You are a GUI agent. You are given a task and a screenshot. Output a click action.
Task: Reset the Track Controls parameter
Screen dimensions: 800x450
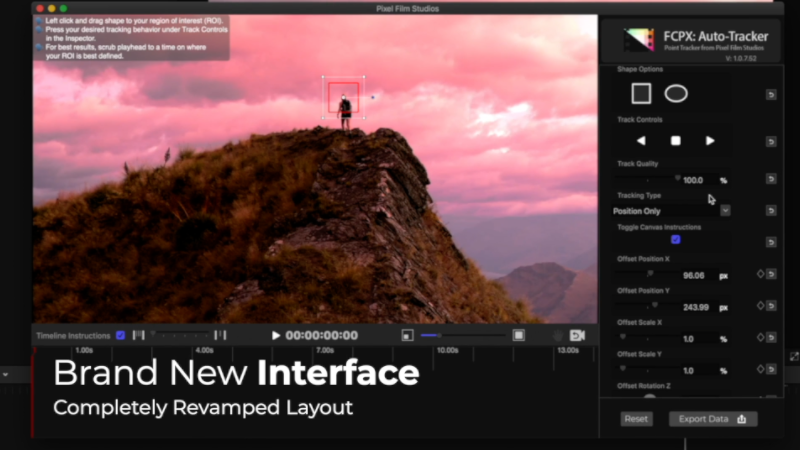(771, 142)
